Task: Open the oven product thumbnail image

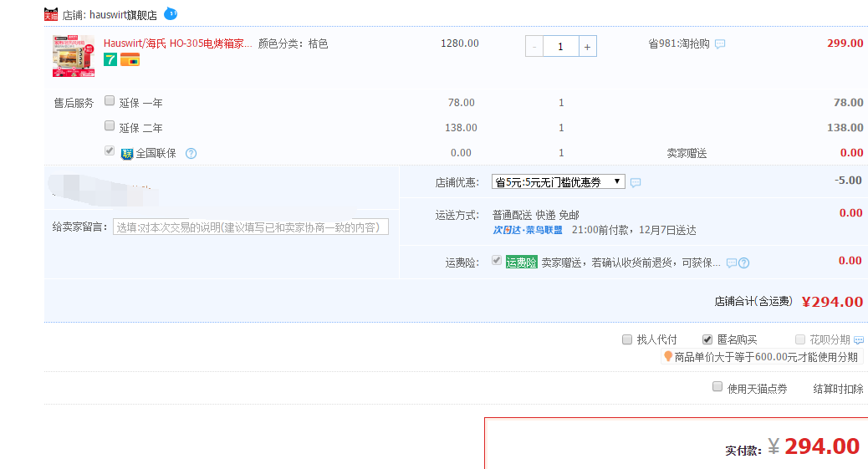Action: 74,56
